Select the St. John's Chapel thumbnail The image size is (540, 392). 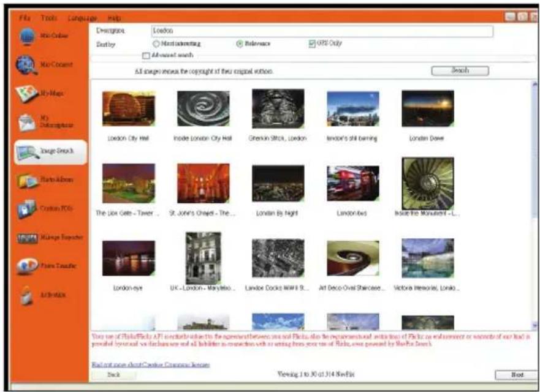click(x=203, y=183)
